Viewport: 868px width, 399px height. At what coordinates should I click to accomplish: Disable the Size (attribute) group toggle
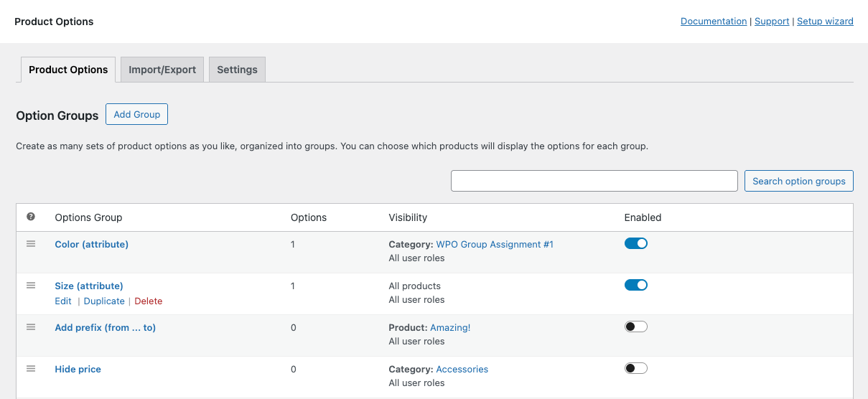(635, 285)
